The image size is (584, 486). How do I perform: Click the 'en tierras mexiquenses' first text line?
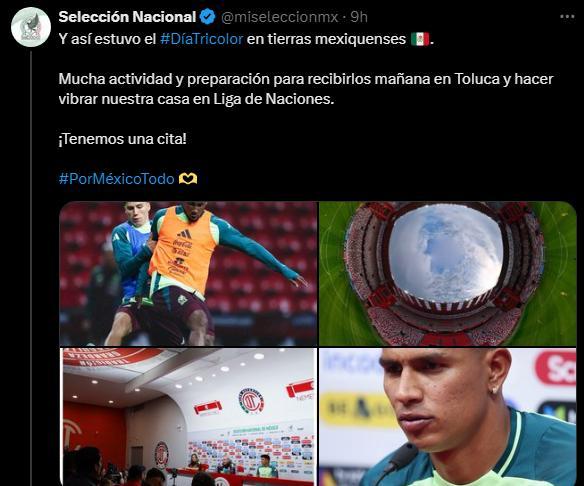coord(326,39)
